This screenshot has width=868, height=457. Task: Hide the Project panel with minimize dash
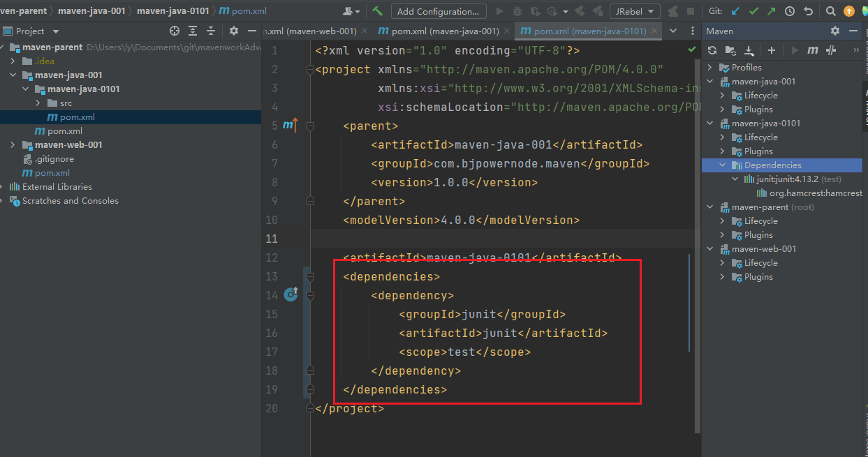pyautogui.click(x=251, y=31)
